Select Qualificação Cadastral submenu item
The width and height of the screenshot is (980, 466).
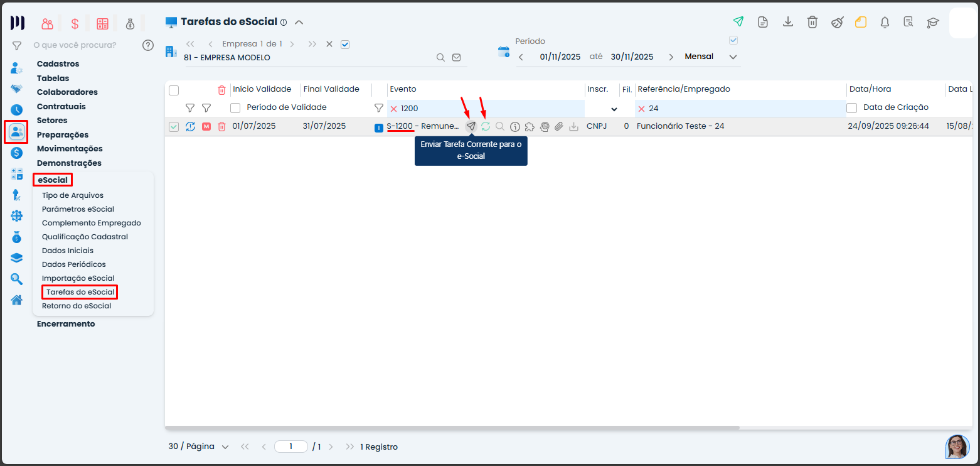[x=85, y=237]
